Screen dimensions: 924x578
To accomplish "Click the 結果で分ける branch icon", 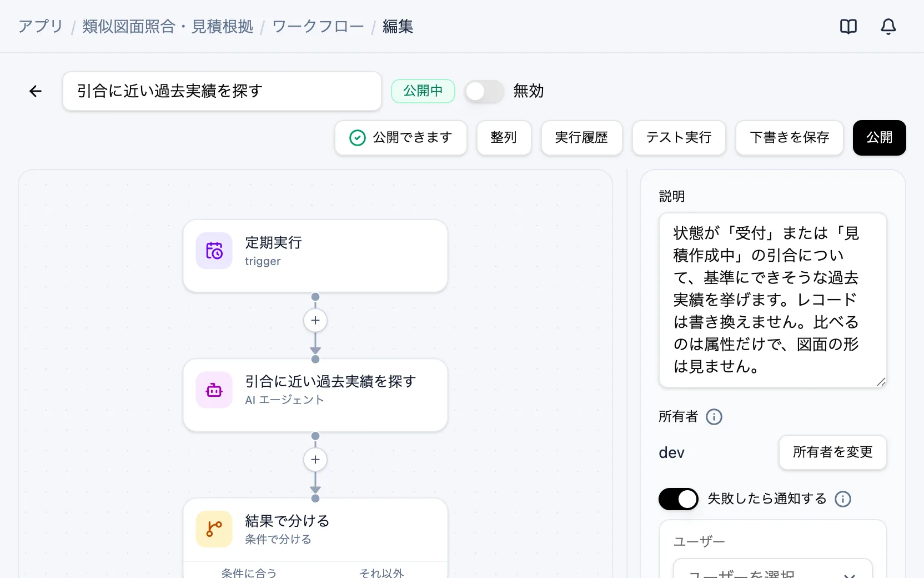I will point(214,529).
